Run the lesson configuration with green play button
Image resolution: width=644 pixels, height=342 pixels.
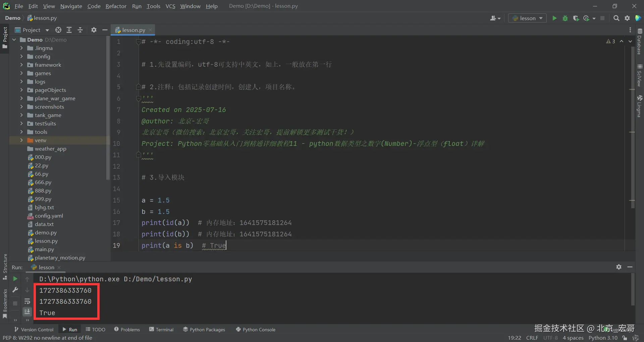pyautogui.click(x=554, y=18)
